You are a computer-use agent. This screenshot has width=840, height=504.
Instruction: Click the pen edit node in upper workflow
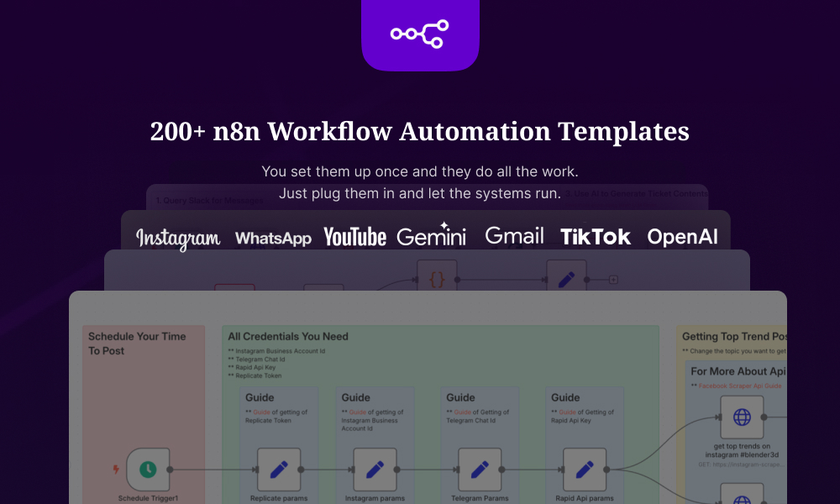(567, 276)
